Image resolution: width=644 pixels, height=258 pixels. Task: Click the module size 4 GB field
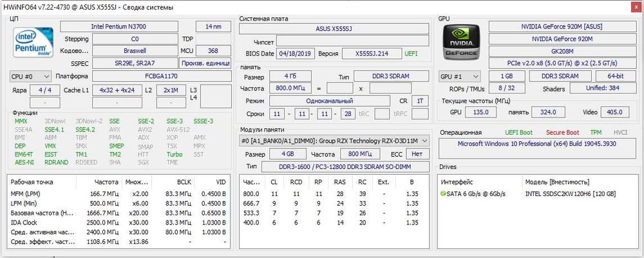point(287,154)
